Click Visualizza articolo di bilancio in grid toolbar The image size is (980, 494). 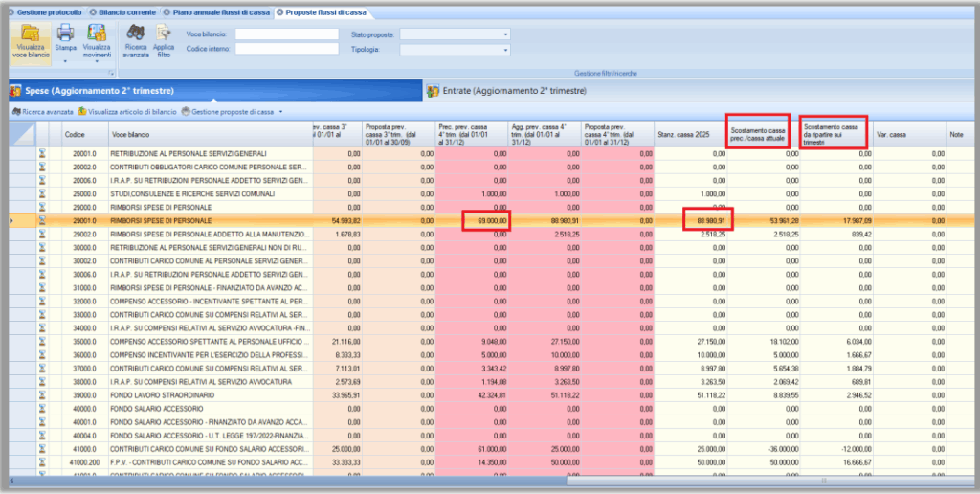pos(127,112)
